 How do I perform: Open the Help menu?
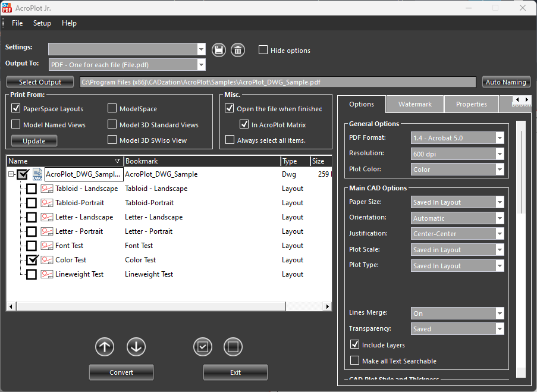coord(69,23)
